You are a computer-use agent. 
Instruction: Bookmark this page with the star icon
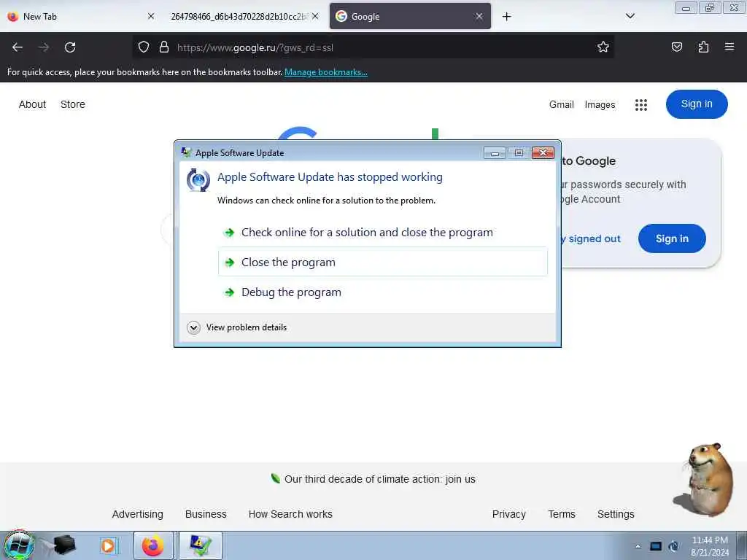click(x=603, y=47)
